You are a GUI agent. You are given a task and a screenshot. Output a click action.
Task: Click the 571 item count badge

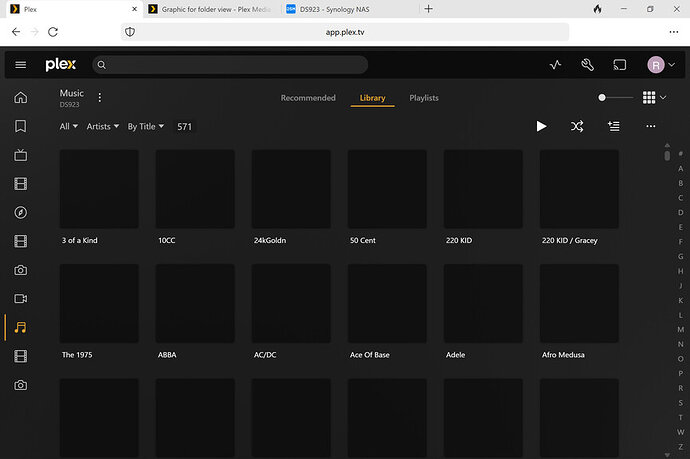(x=184, y=127)
